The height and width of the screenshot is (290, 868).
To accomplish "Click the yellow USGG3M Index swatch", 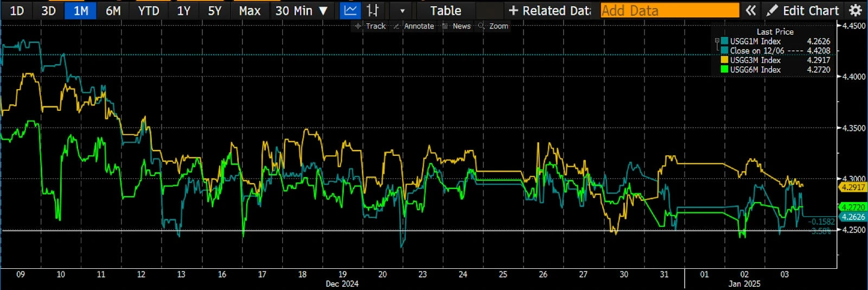I will point(724,60).
